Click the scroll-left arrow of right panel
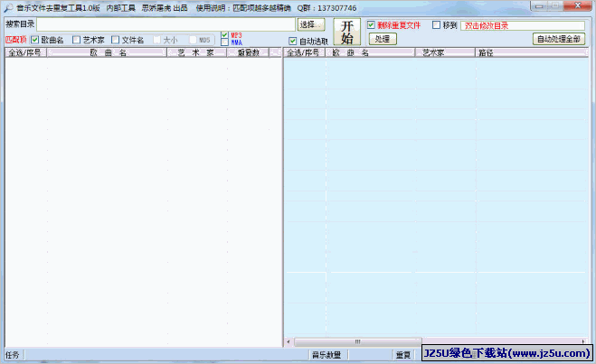 coord(289,341)
